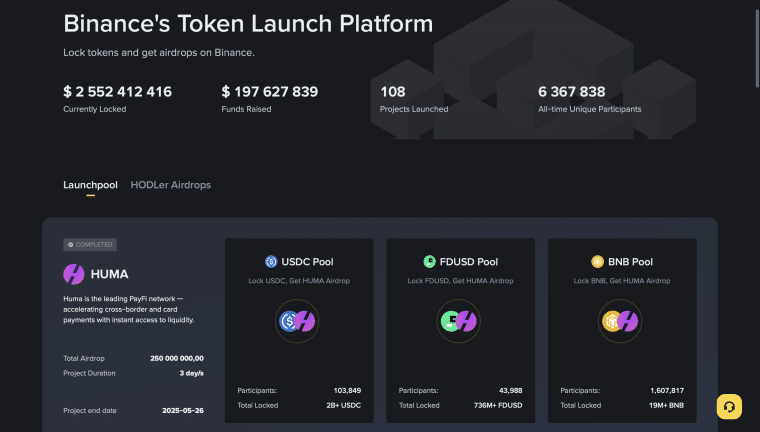Viewport: 760px width, 432px height.
Task: Click the 'Lock BNB, Get HUMA Airdrop' subtitle
Action: (x=622, y=281)
